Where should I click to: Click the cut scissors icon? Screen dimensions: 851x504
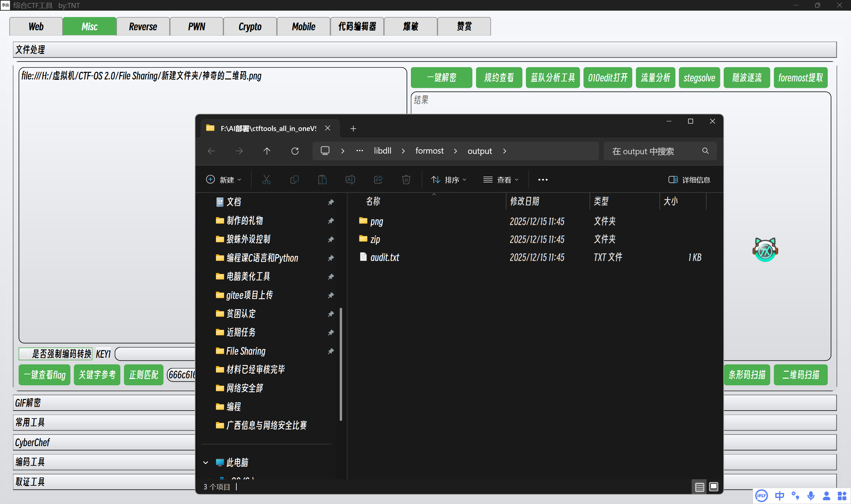tap(267, 179)
